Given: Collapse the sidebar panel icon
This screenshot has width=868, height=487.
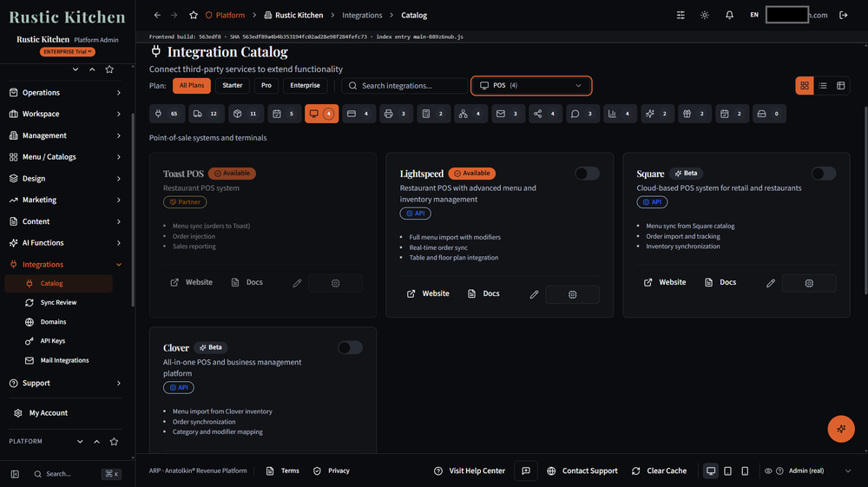Looking at the screenshot, I should 15,474.
